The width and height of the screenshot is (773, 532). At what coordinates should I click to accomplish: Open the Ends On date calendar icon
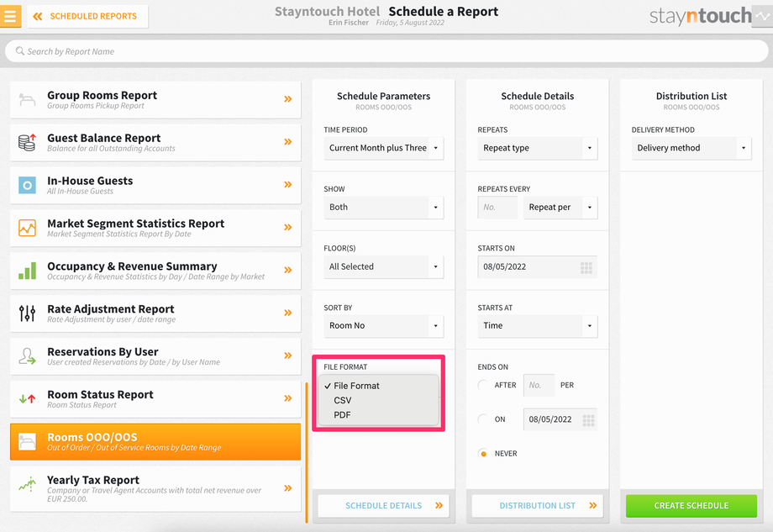(x=588, y=420)
